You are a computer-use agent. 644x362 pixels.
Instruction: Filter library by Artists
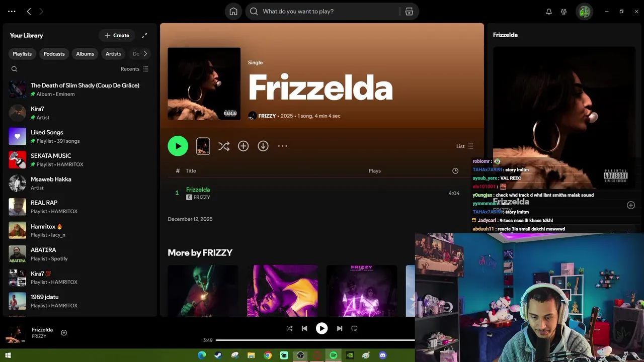click(x=113, y=54)
